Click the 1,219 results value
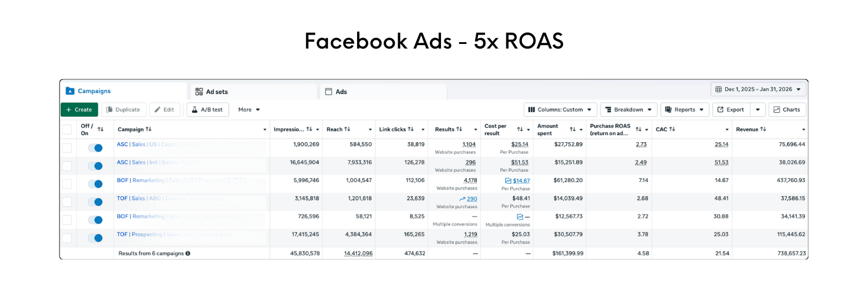 470,234
